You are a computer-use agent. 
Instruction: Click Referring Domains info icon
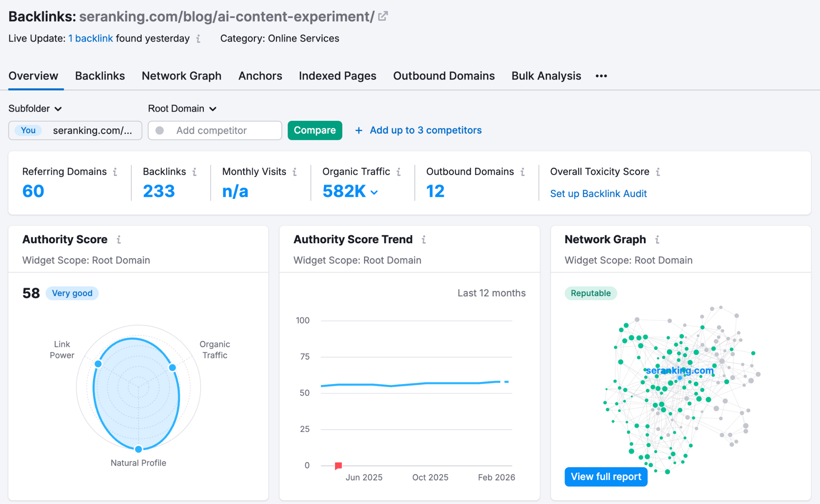(115, 172)
